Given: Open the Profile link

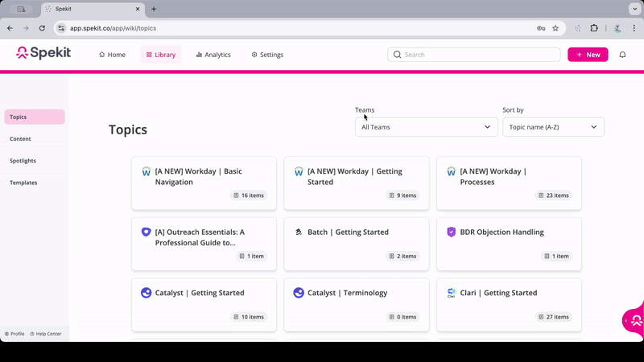Looking at the screenshot, I should coord(14,334).
